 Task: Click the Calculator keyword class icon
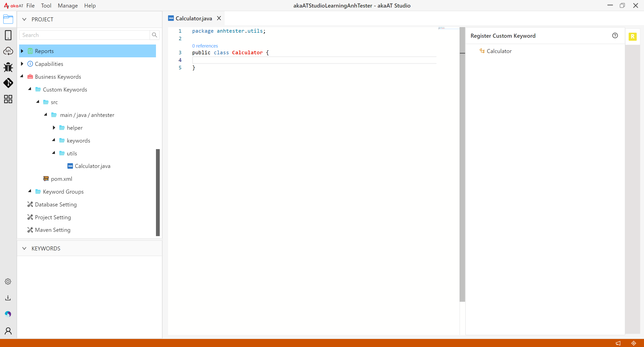coord(482,51)
